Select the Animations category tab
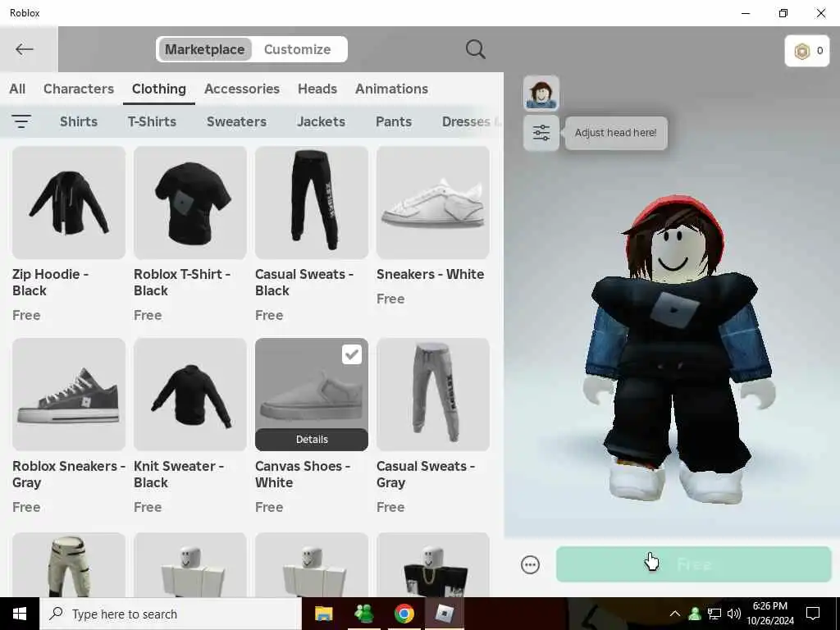This screenshot has height=630, width=840. click(x=391, y=89)
